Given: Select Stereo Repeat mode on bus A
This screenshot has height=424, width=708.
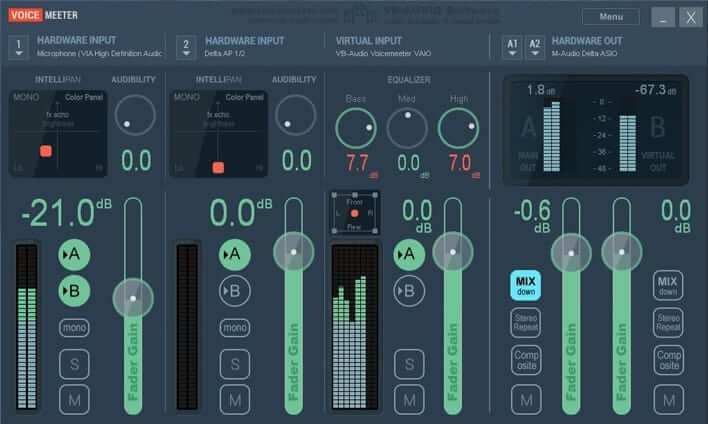Looking at the screenshot, I should (x=526, y=322).
